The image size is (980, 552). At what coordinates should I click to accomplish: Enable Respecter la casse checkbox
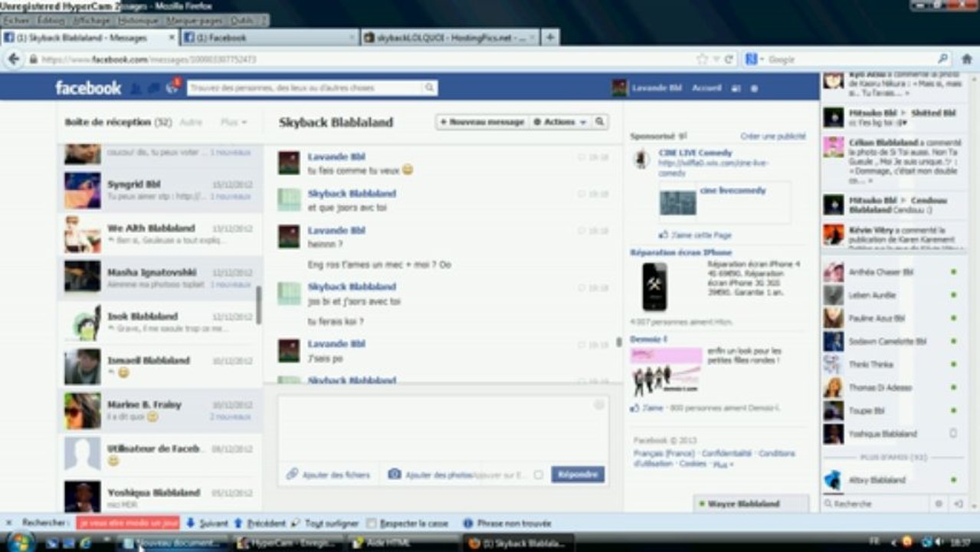coord(372,524)
